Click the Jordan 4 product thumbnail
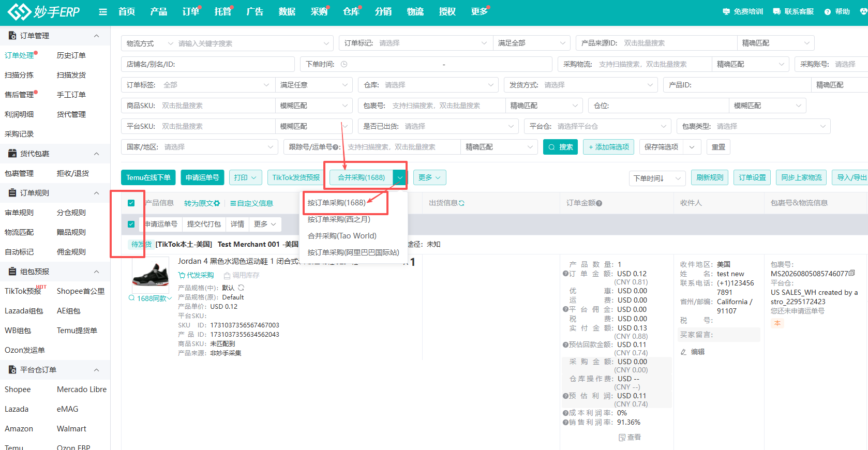The width and height of the screenshot is (868, 450). click(x=151, y=275)
